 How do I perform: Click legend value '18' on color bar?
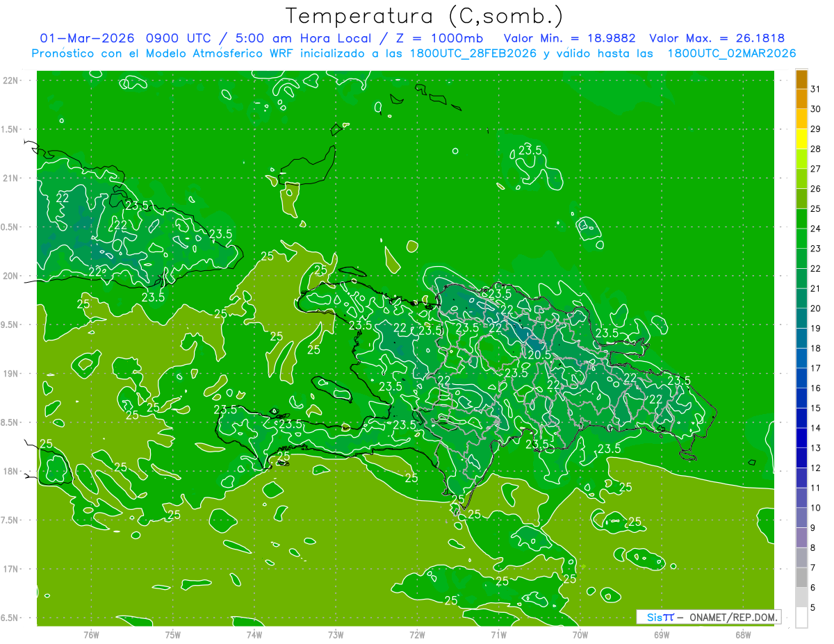(816, 348)
